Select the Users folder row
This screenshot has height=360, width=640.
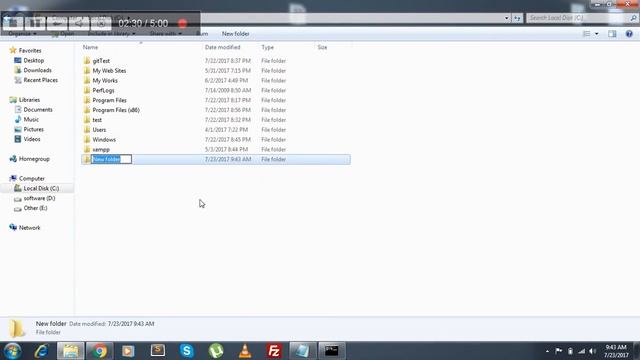[216, 130]
